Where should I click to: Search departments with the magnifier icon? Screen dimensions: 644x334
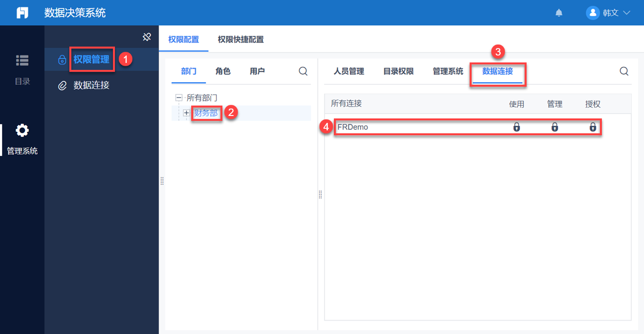[303, 71]
